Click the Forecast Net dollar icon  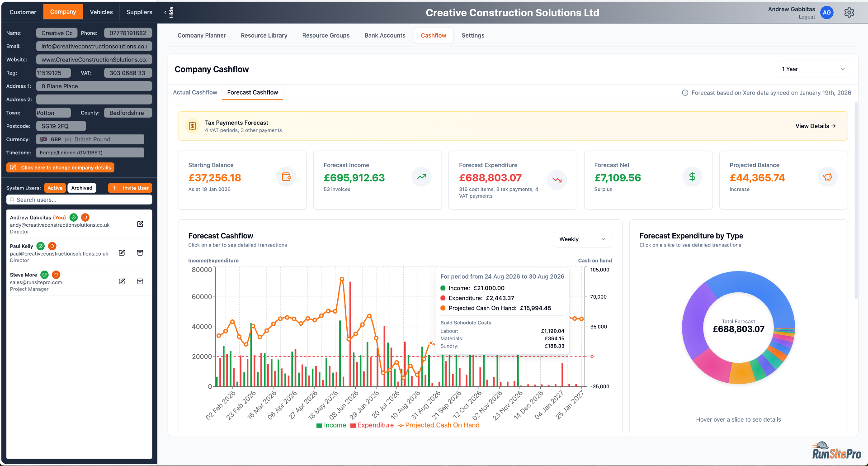coord(692,176)
